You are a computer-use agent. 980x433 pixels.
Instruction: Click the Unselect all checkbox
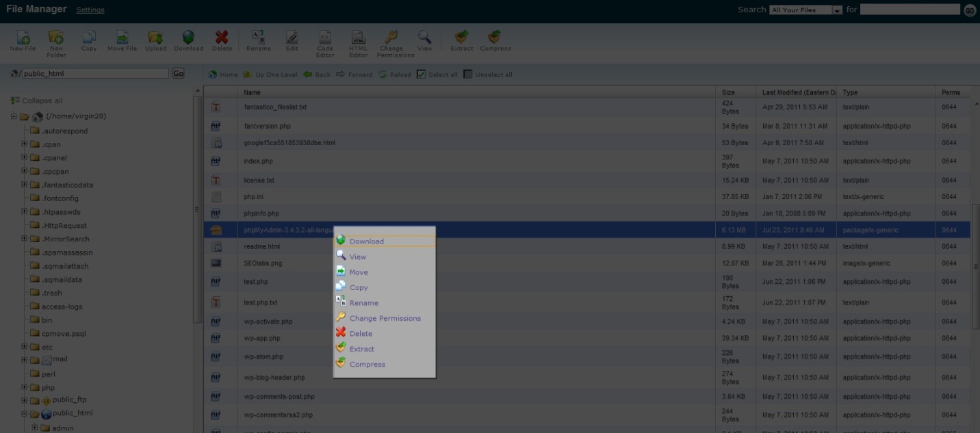click(468, 75)
